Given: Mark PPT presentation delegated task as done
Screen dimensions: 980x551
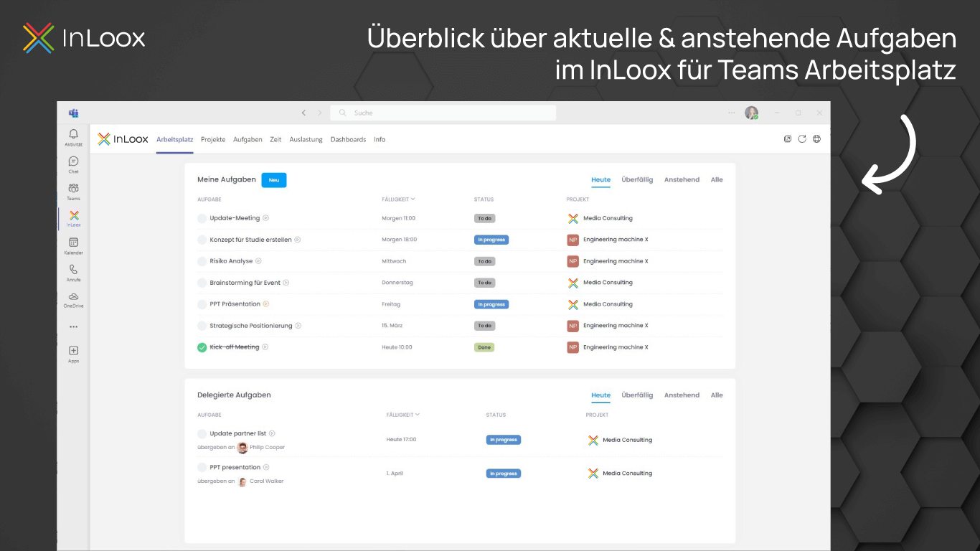Looking at the screenshot, I should click(x=202, y=467).
